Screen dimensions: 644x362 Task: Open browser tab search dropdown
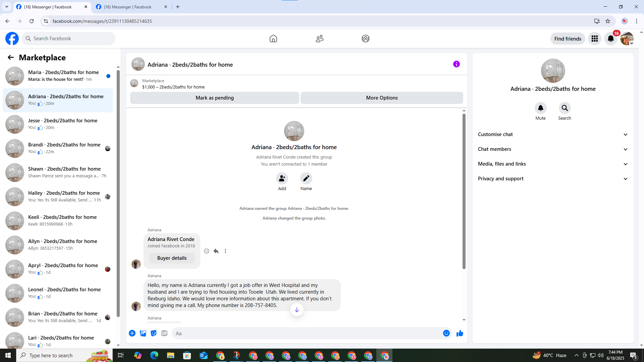coord(7,7)
